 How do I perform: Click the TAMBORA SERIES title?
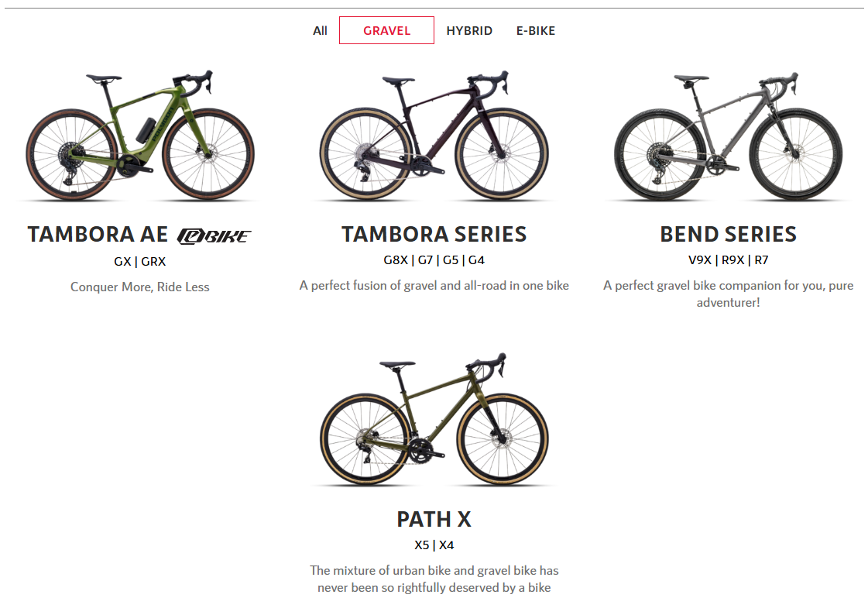pos(434,234)
